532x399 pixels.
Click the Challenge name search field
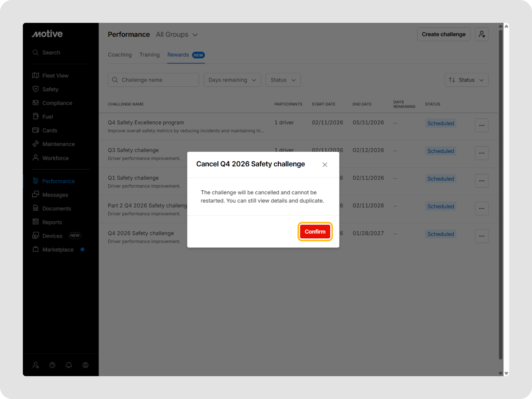153,80
